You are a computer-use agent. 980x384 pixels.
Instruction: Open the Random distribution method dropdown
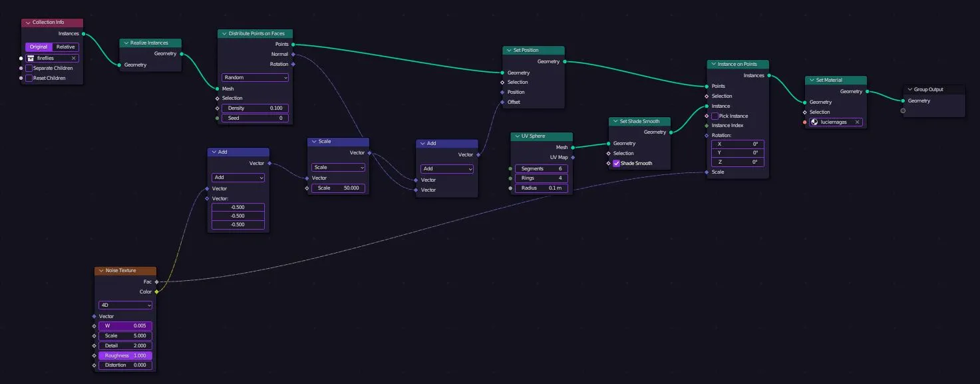coord(255,78)
